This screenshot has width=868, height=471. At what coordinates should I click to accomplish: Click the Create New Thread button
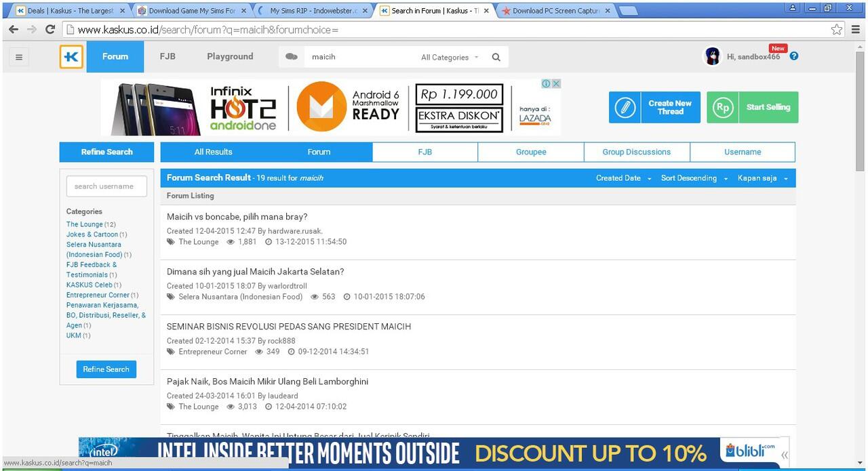[x=654, y=107]
